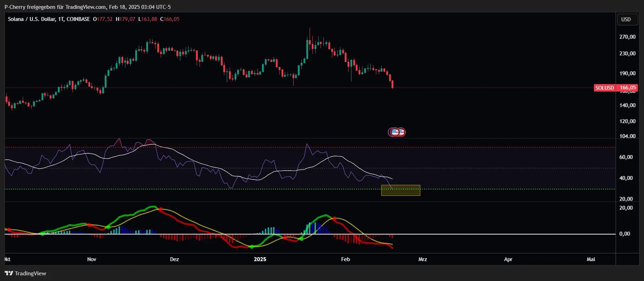644x281 pixels.
Task: Click the low value L163,88
Action: pyautogui.click(x=148, y=19)
